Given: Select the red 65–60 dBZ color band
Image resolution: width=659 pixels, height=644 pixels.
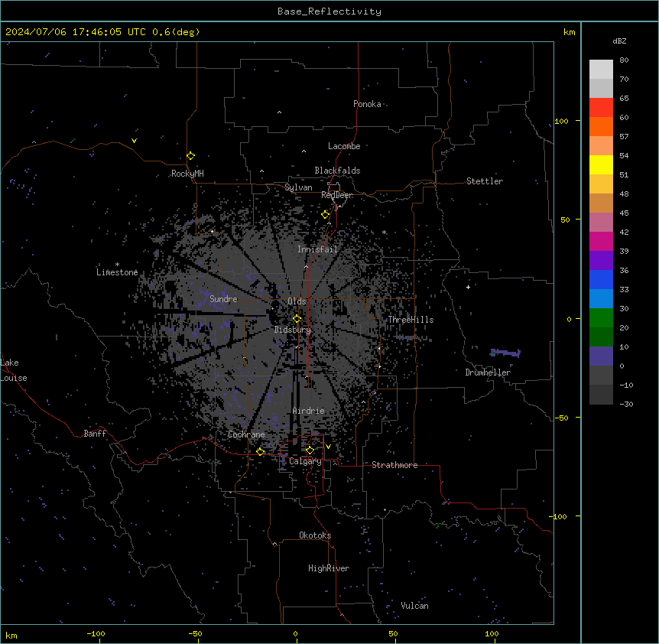Looking at the screenshot, I should tap(601, 108).
